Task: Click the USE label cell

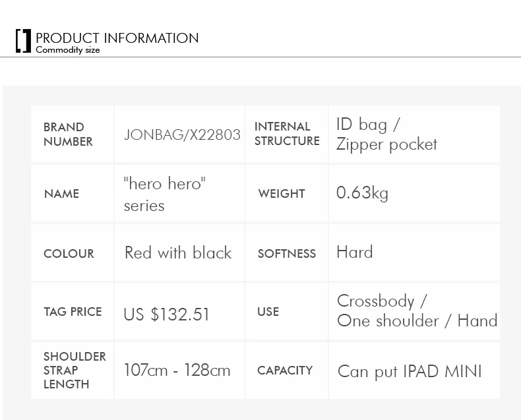Action: [286, 311]
